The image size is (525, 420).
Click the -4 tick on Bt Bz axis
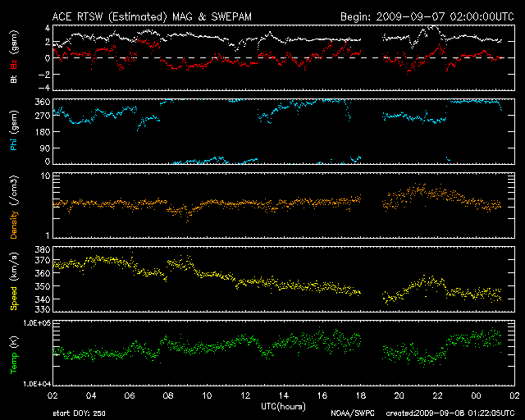[44, 88]
